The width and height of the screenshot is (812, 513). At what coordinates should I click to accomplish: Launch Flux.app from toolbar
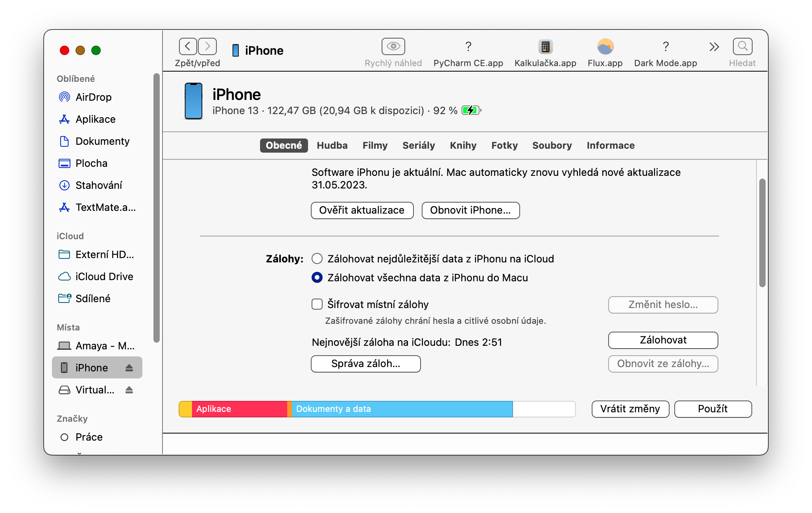pyautogui.click(x=605, y=47)
